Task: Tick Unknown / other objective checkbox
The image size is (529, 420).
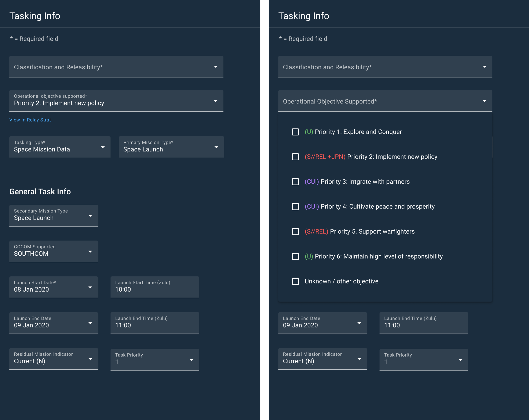Action: tap(295, 281)
